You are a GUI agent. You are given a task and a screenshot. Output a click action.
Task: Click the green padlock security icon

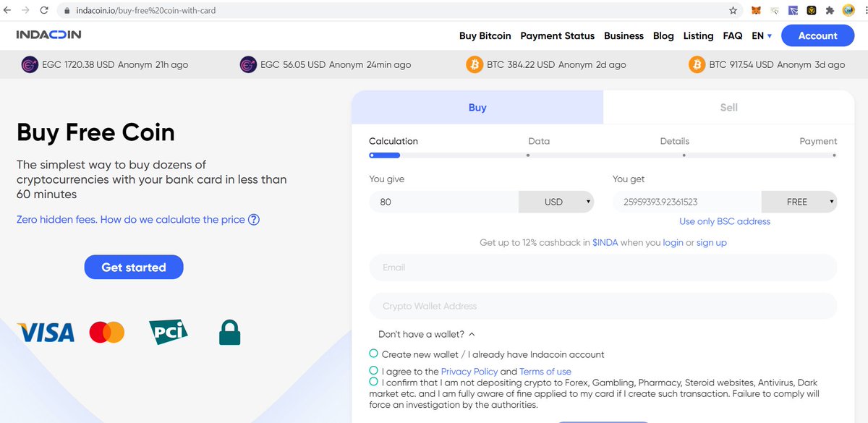coord(229,333)
